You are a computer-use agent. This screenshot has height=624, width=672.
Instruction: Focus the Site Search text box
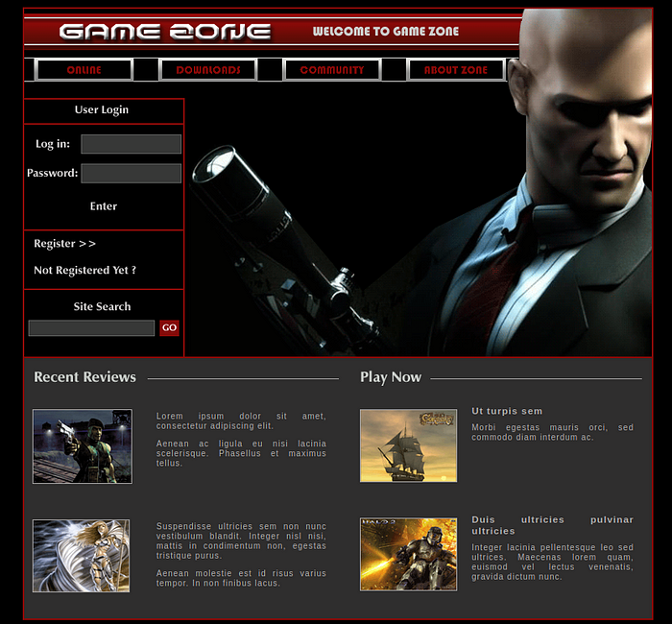(91, 328)
